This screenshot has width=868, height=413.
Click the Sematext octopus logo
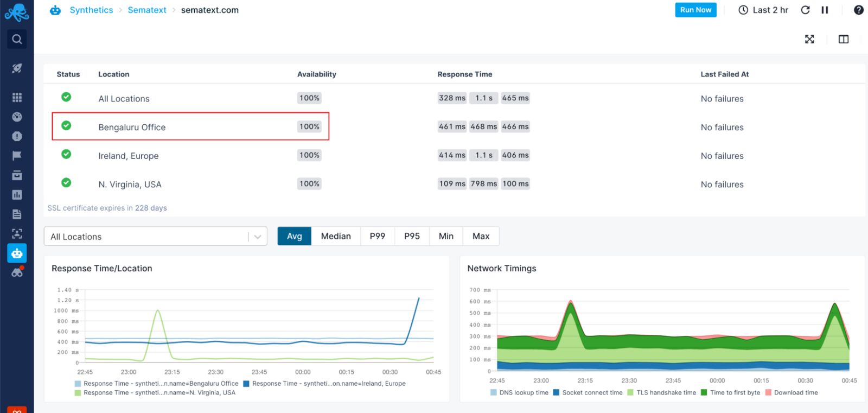(x=17, y=12)
